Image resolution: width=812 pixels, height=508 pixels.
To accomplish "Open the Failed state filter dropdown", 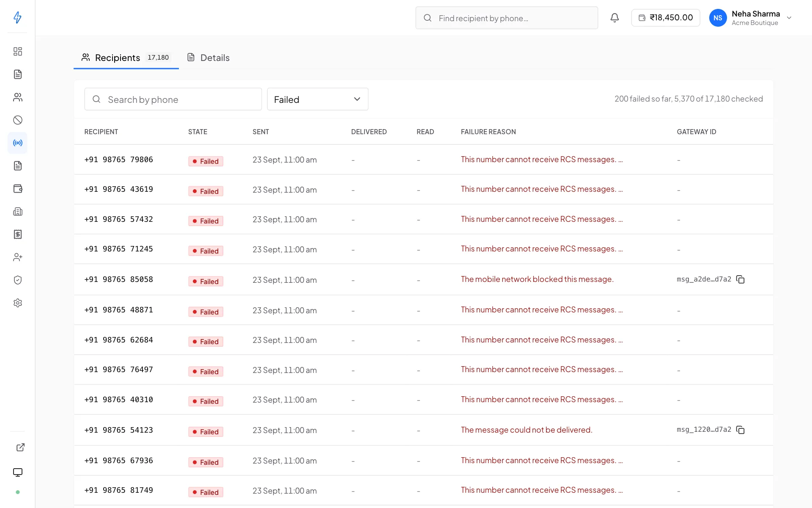I will pos(318,99).
